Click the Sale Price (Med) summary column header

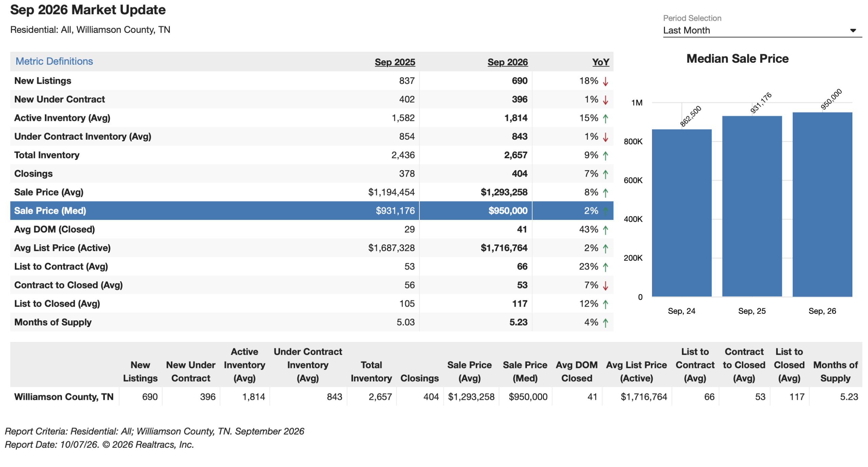pyautogui.click(x=525, y=371)
